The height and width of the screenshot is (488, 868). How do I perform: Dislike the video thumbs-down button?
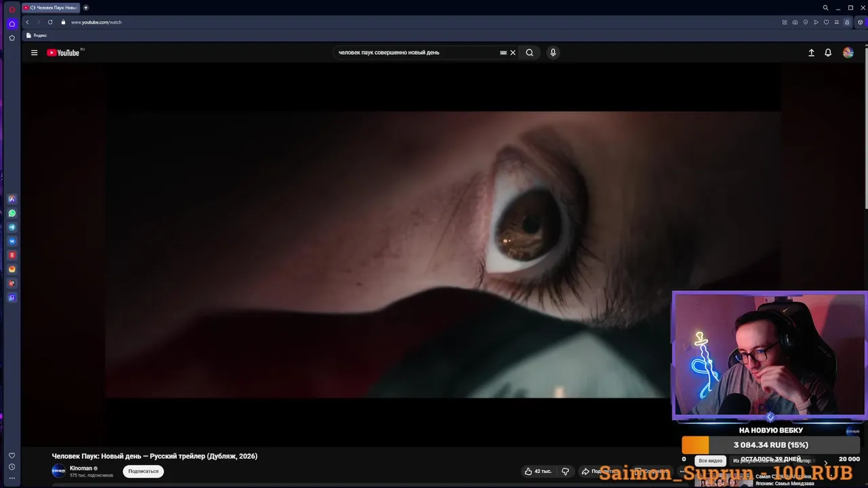point(565,471)
